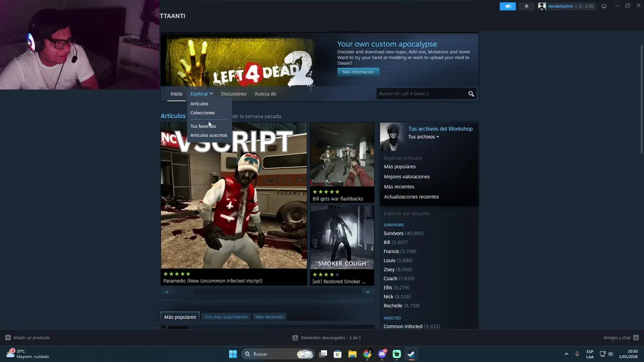The image size is (644, 362).
Task: Open the Discusiones tab
Action: click(x=233, y=94)
